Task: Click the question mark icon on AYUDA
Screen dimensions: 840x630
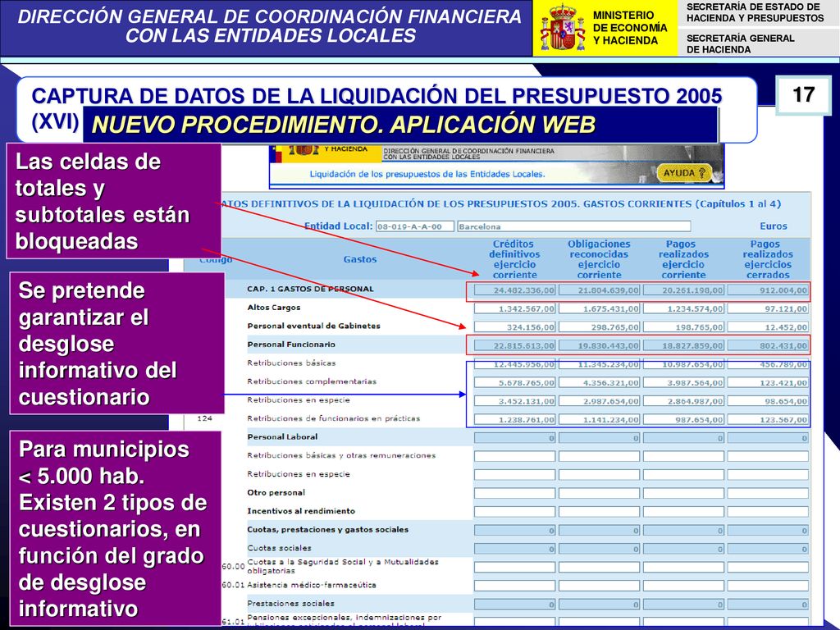Action: (701, 173)
